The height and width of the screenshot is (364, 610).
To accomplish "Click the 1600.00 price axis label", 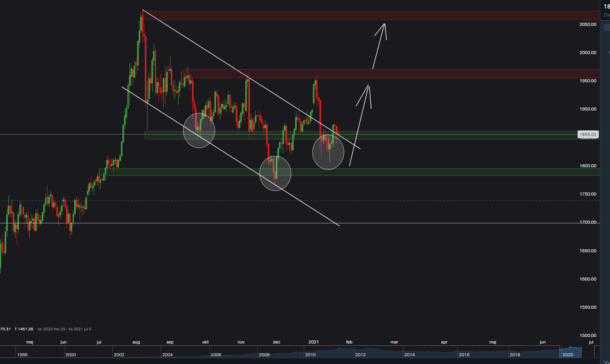I will 588,279.
